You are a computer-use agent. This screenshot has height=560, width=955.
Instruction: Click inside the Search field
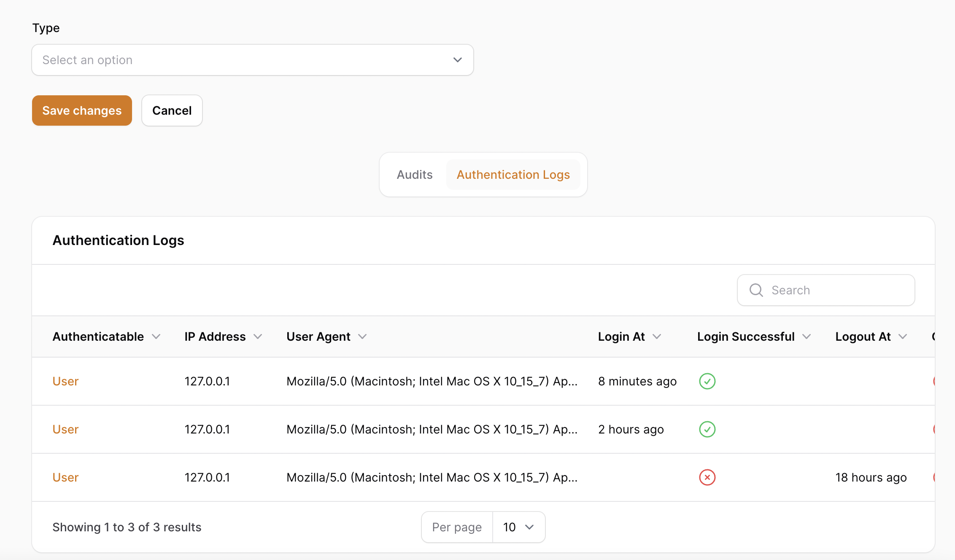coord(827,290)
